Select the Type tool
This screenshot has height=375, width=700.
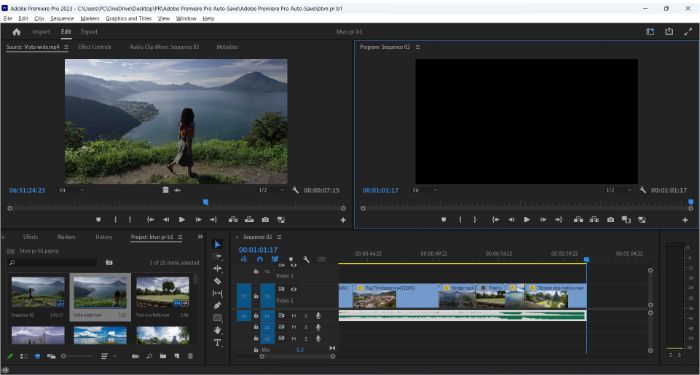pos(217,342)
